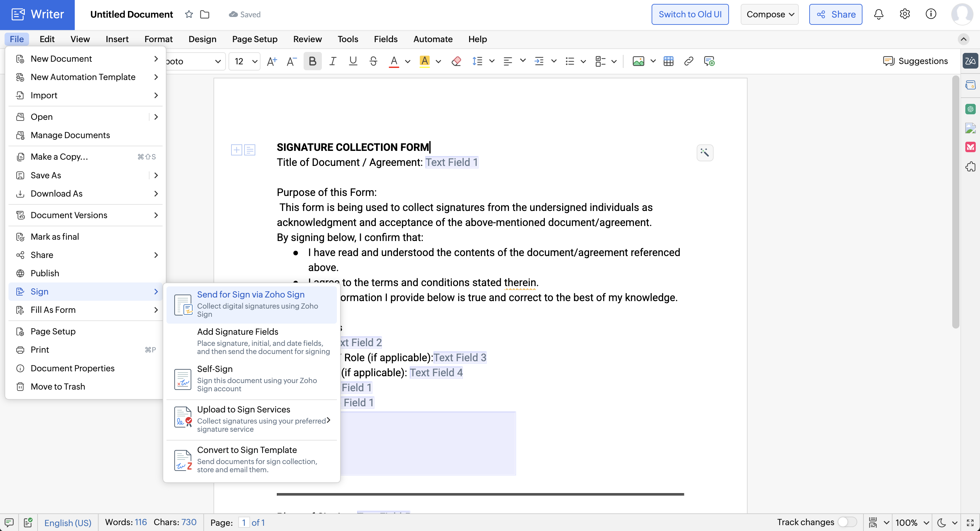
Task: Open the yellow highlight color swatch
Action: click(x=425, y=61)
